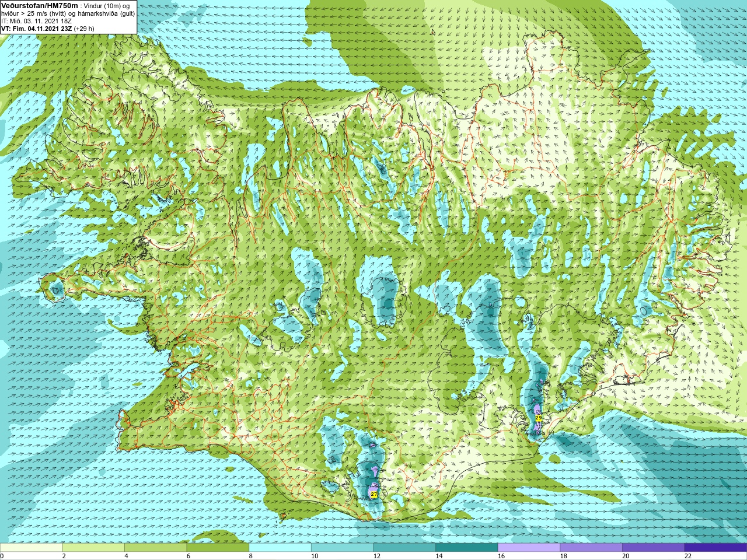Click the 'hámarkshviða (gult)' legend description text

pos(106,13)
